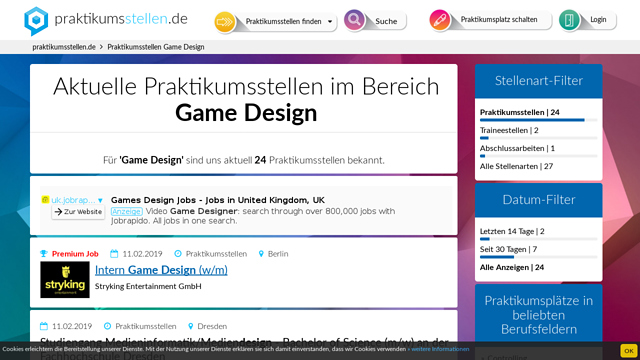The width and height of the screenshot is (640, 360).
Task: Filter by Traineestellen job type
Action: (x=509, y=131)
